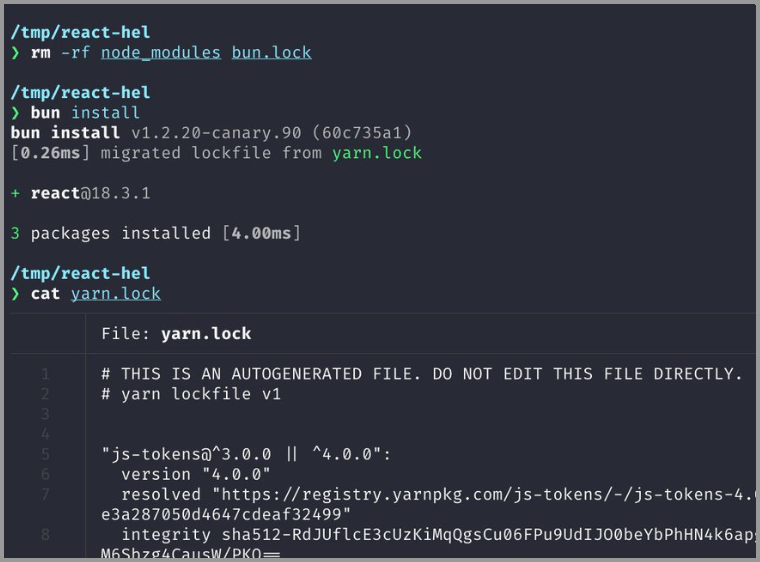Click the underlined yarn.lock after cat
The height and width of the screenshot is (562, 760).
pyautogui.click(x=115, y=294)
